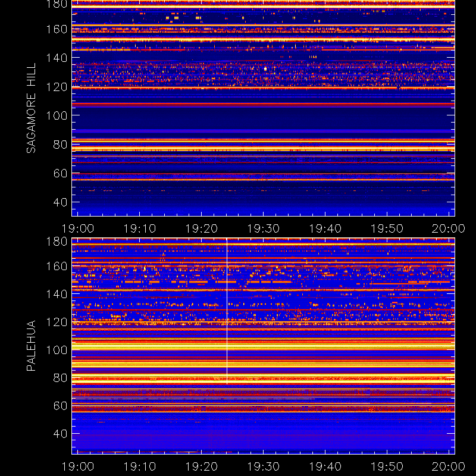Click 19:30 on the Palehua time axis

[263, 466]
